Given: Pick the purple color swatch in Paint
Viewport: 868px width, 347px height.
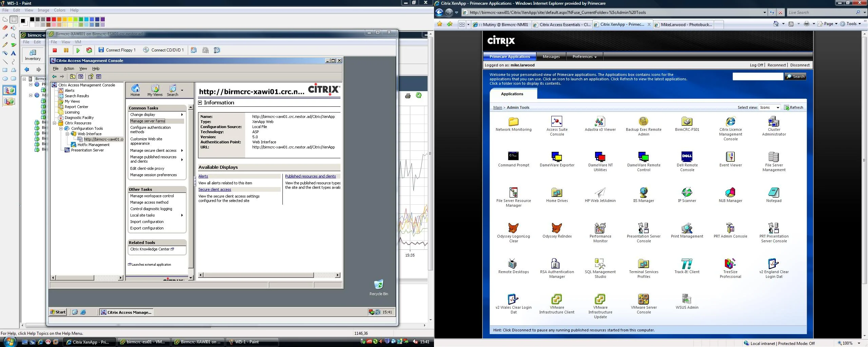Looking at the screenshot, I should [x=103, y=19].
